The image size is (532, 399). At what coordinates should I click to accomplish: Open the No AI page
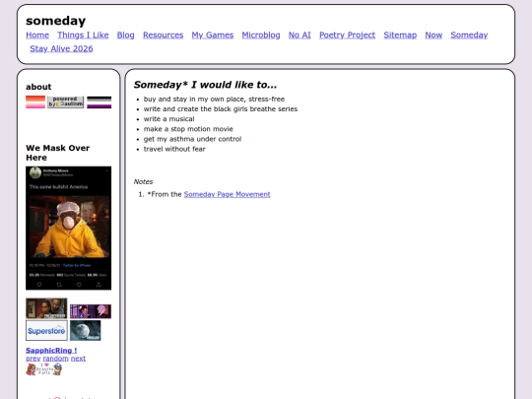tap(299, 34)
